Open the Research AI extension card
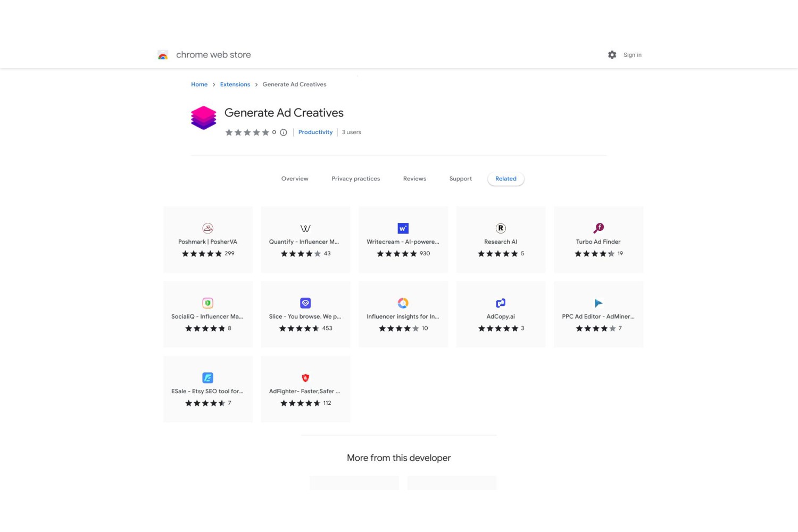This screenshot has width=798, height=532. click(501, 239)
